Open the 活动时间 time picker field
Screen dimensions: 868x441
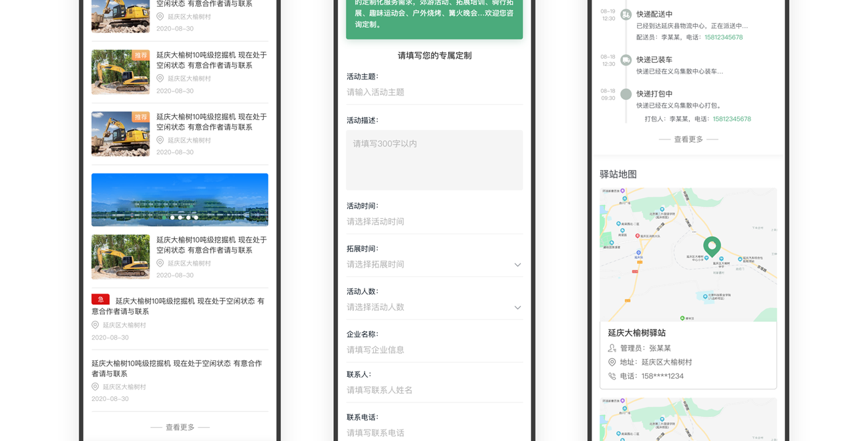pos(434,222)
